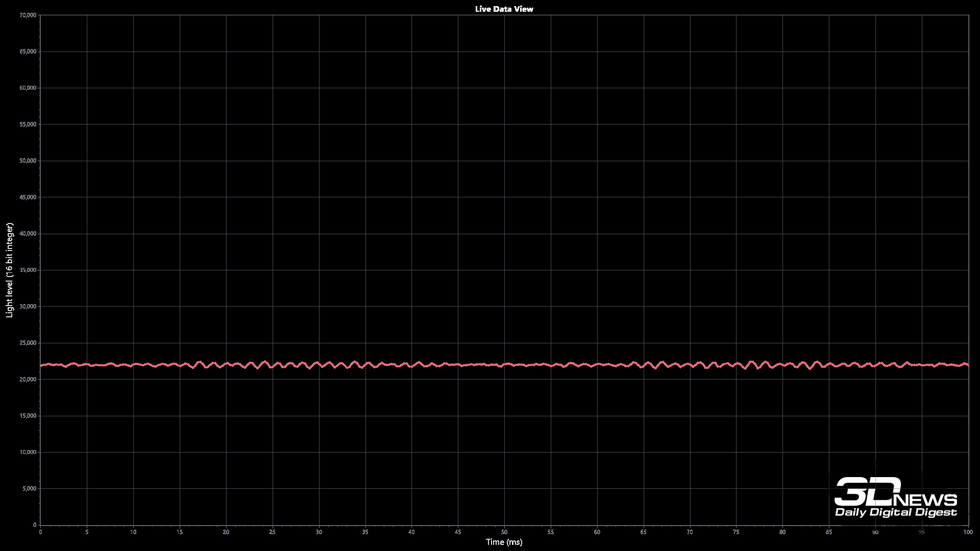980x551 pixels.
Task: Click the Daily Digital Digest text
Action: [895, 512]
